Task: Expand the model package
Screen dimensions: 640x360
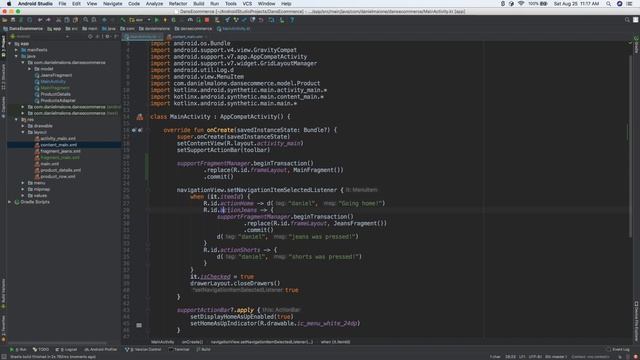Action: (x=29, y=69)
